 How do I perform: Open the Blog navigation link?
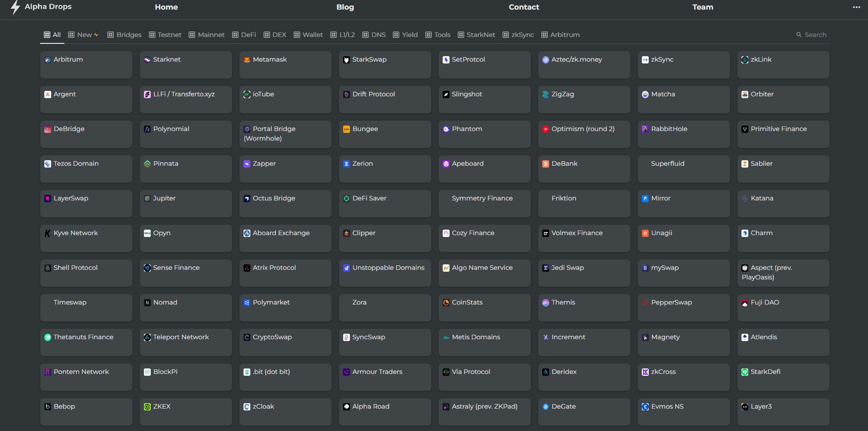pos(345,7)
